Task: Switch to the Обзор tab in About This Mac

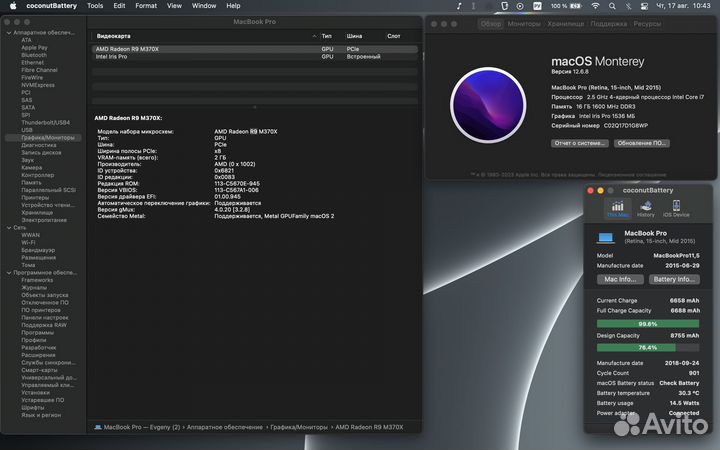Action: tap(490, 23)
